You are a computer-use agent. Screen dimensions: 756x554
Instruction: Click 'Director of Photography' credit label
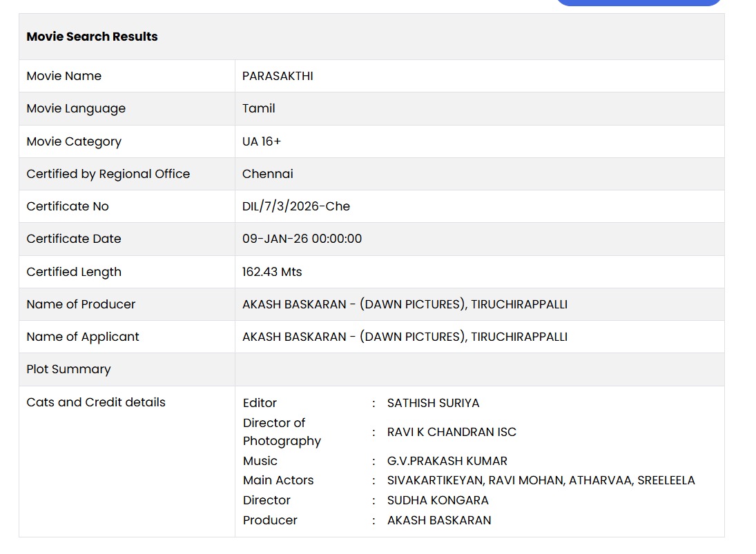tap(282, 432)
